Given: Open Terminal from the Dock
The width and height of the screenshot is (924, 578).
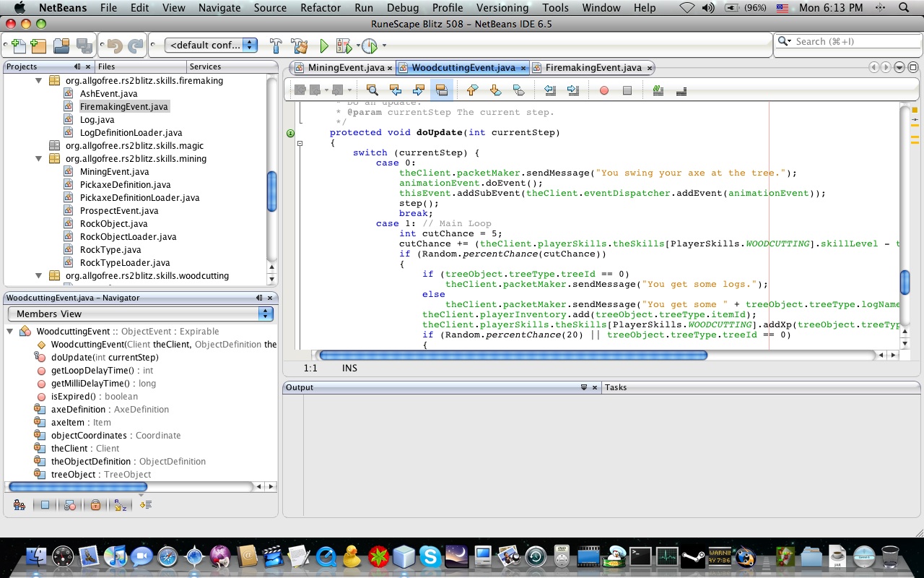Looking at the screenshot, I should (x=640, y=556).
